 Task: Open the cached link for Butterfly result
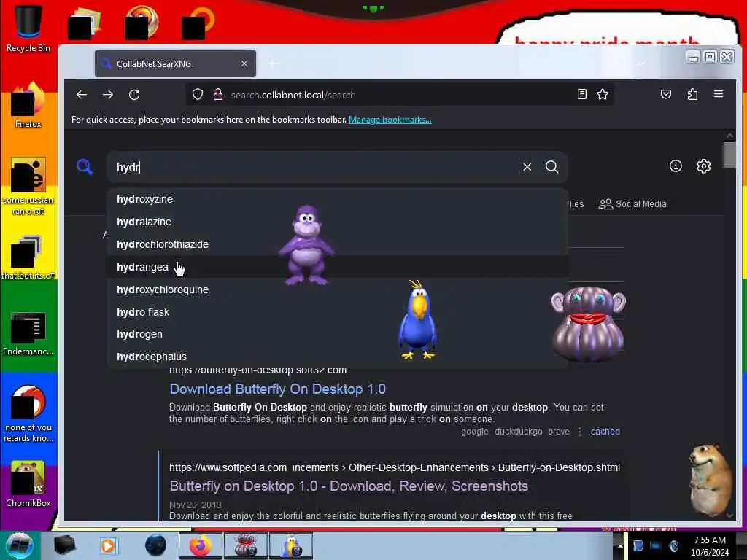pyautogui.click(x=605, y=432)
